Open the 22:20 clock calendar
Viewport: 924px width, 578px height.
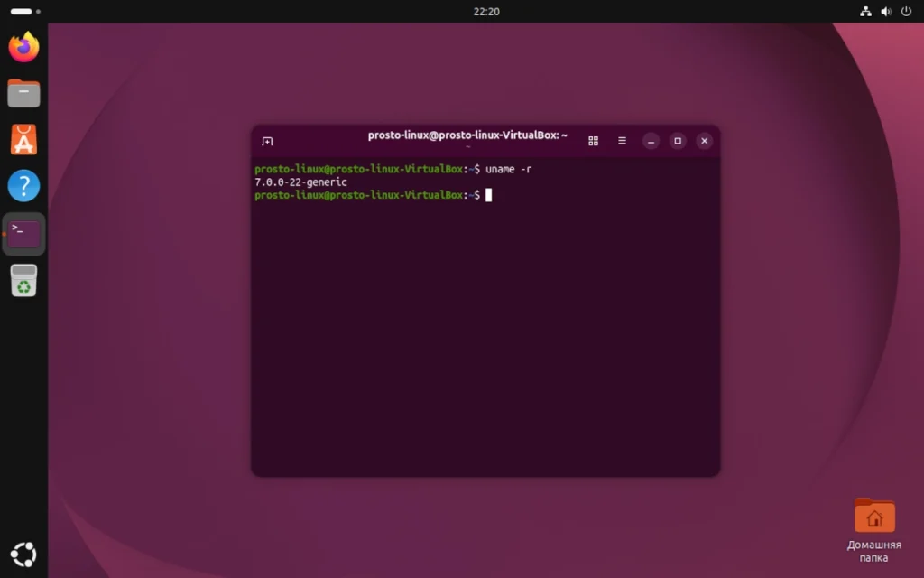point(486,11)
